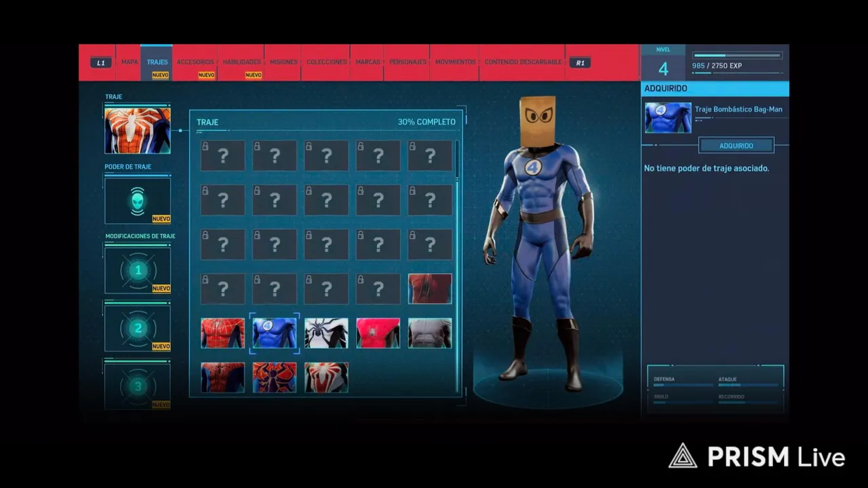This screenshot has width=868, height=488.
Task: Click the ADQUIRIDO button
Action: (736, 146)
